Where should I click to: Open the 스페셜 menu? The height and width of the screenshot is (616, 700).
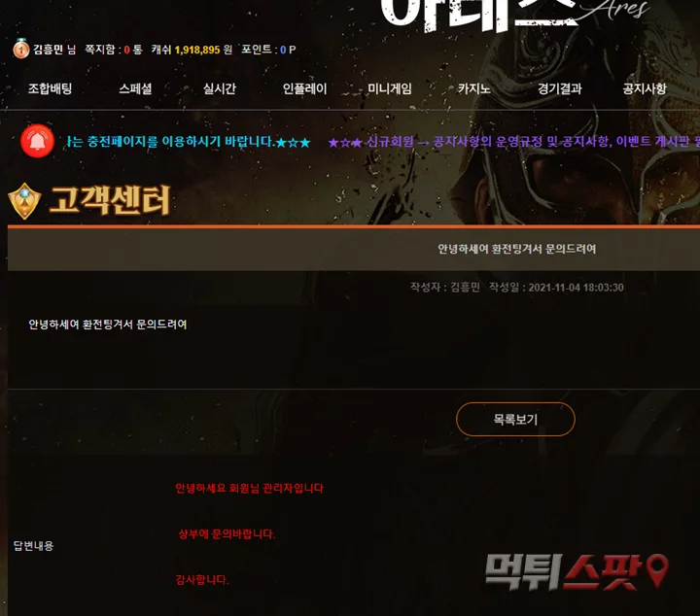[135, 88]
